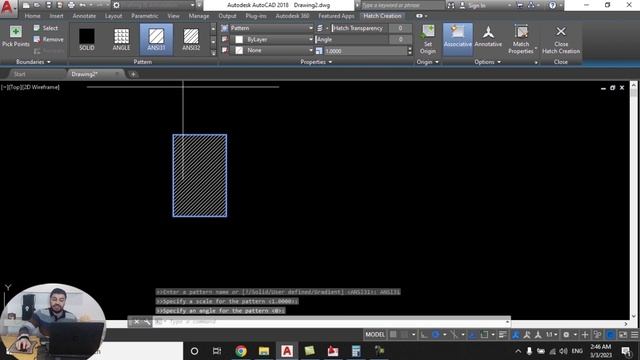Switch to the Start file tab
The height and width of the screenshot is (360, 640).
20,74
